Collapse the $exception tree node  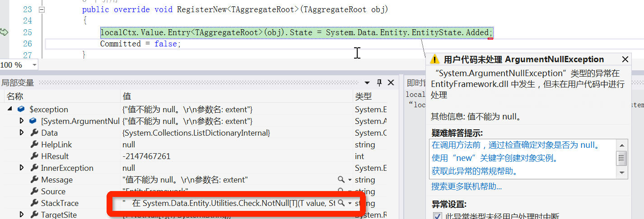(x=10, y=109)
